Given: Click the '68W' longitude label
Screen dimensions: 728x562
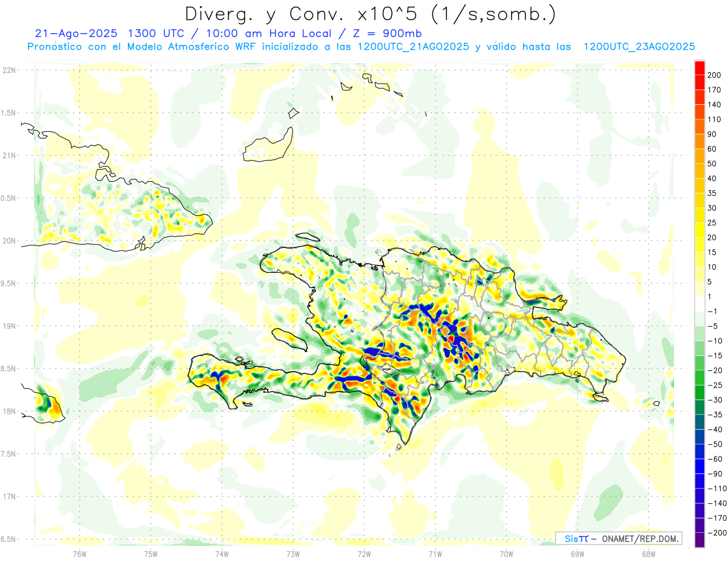Looking at the screenshot, I should (x=649, y=554).
